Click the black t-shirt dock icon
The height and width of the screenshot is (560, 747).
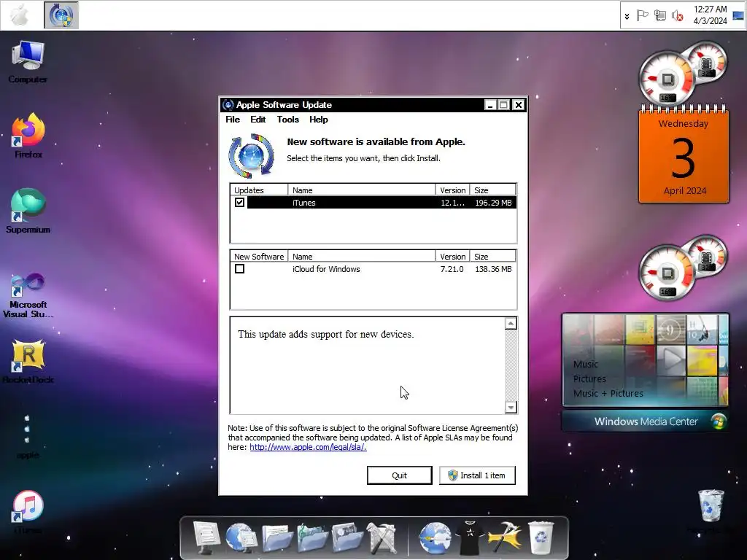pos(470,538)
